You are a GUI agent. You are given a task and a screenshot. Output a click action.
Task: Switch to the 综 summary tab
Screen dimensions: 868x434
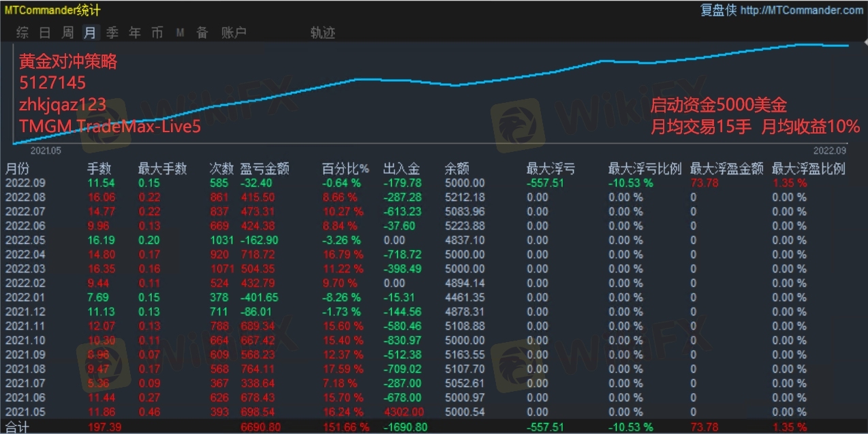pos(22,33)
